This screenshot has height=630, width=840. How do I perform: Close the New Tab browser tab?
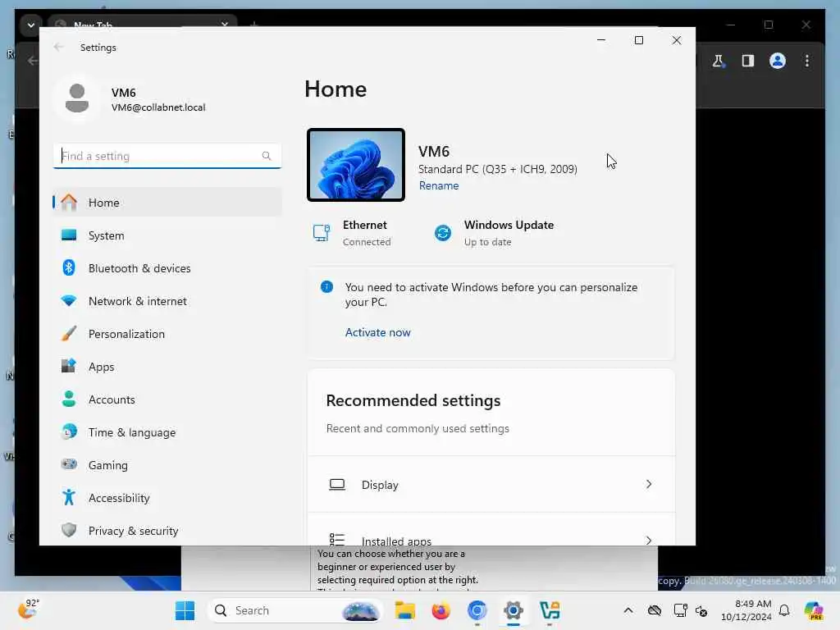click(x=225, y=24)
